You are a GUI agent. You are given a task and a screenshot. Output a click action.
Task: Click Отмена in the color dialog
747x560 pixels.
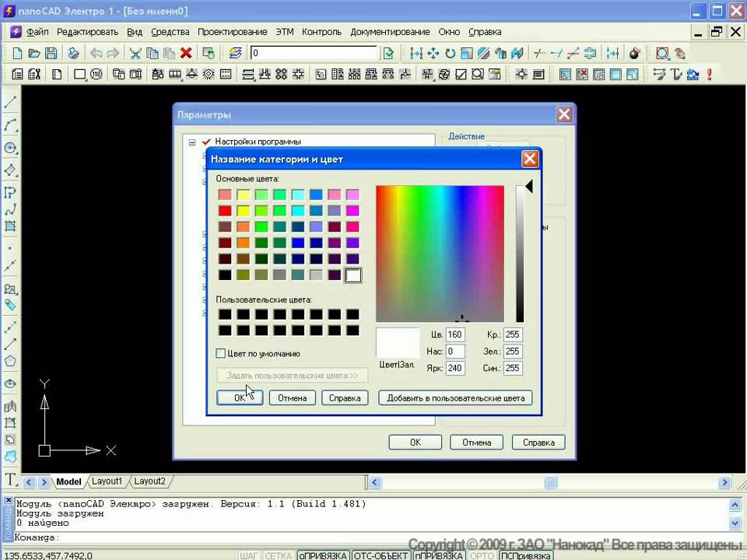[292, 398]
